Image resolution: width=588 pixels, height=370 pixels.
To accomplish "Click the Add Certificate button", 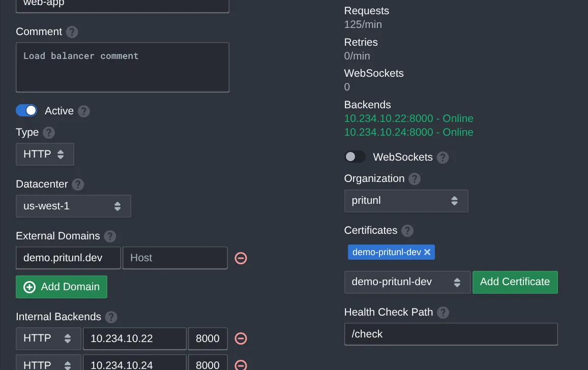I will 515,282.
